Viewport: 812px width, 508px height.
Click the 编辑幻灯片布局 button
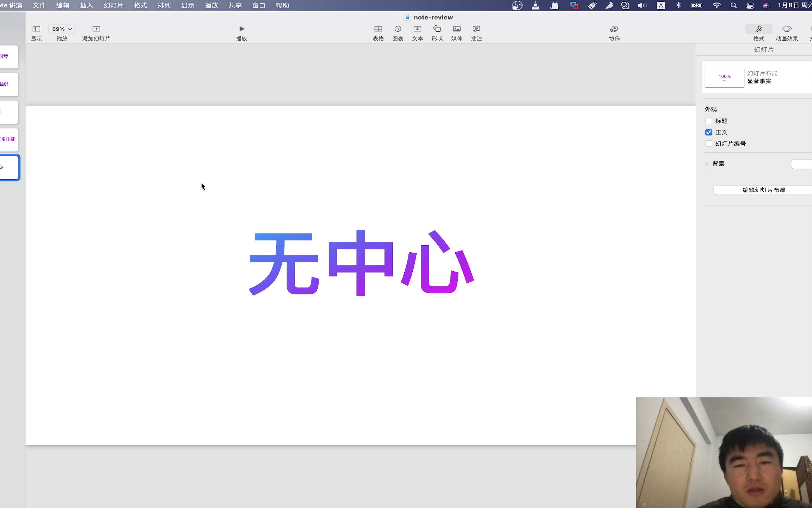[x=763, y=190]
